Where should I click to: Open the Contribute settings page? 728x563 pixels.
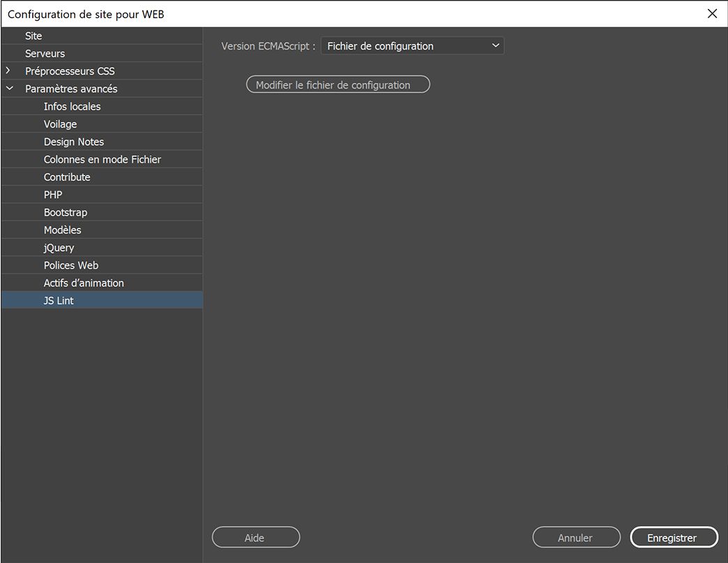coord(67,176)
